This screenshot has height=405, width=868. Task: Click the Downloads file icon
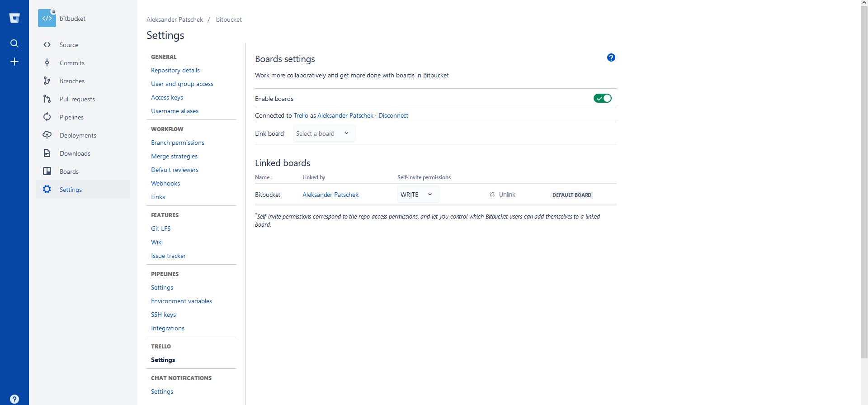point(47,153)
